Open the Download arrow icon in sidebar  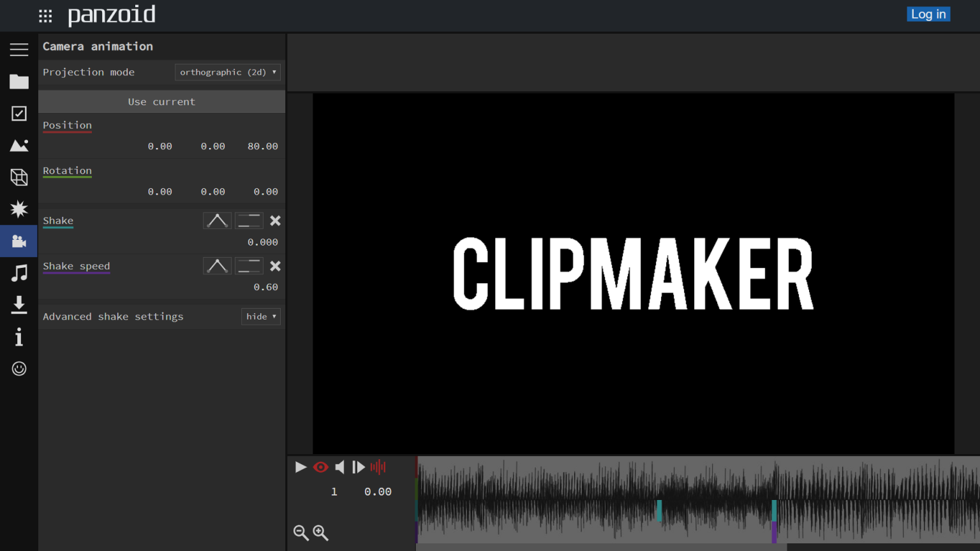(19, 305)
